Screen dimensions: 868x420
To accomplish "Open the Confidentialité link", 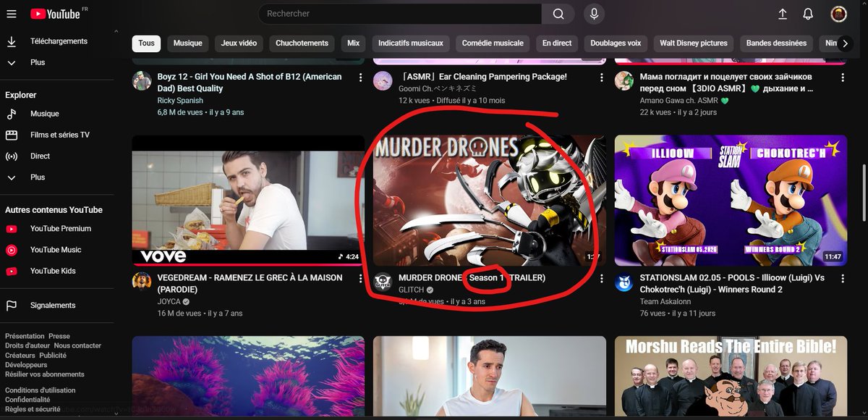I will click(x=27, y=400).
